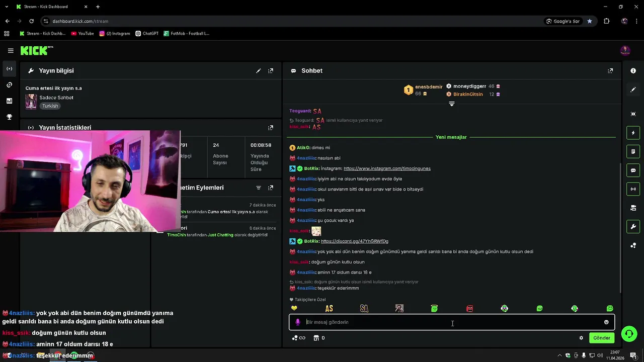The height and width of the screenshot is (362, 644).
Task: Click the purple microphone icon in message box
Action: coord(298,322)
